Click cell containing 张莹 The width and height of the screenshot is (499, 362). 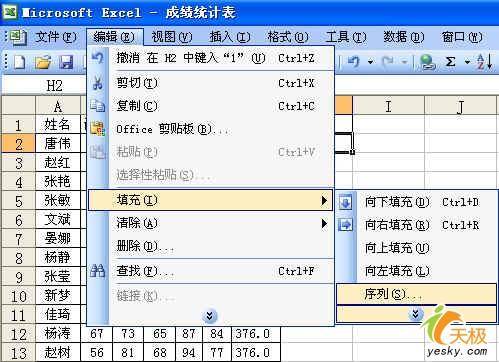click(58, 277)
